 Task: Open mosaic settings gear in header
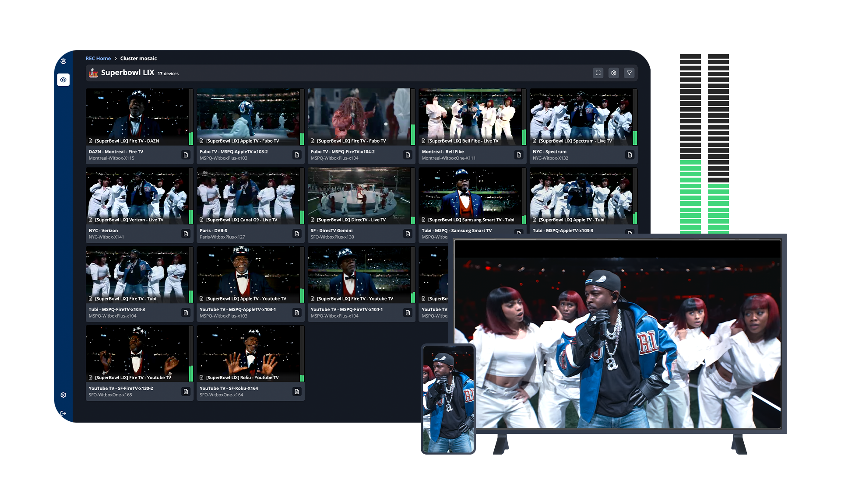[x=614, y=73]
